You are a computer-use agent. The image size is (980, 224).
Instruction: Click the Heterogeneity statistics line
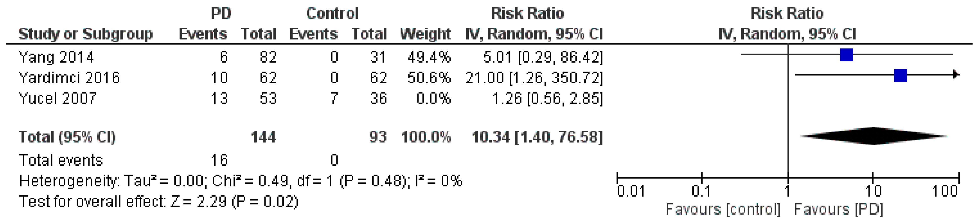pos(241,181)
